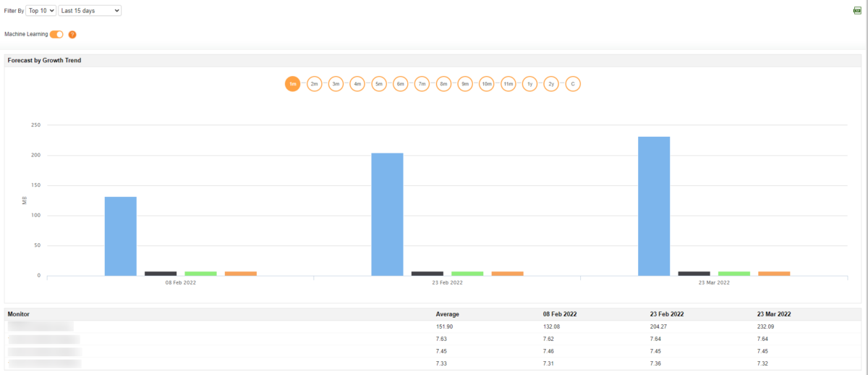The image size is (868, 375).
Task: Open the Last 15 days period dropdown
Action: 90,11
